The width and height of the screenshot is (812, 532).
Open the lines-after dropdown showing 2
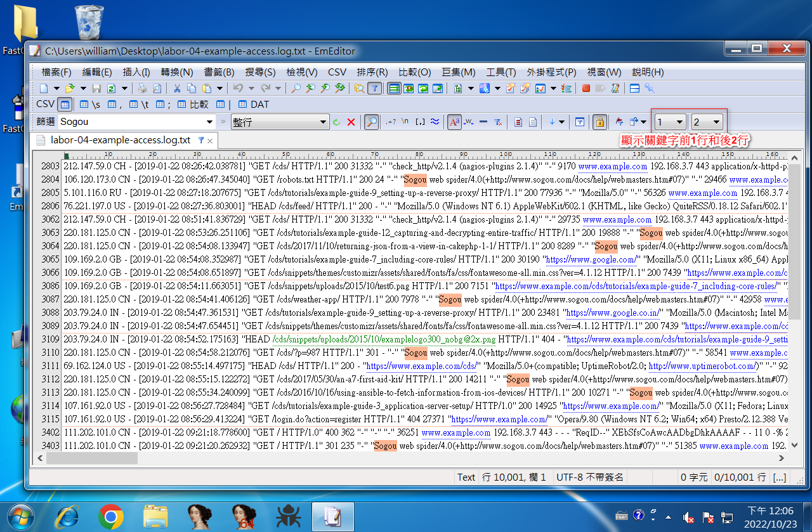[x=716, y=122]
